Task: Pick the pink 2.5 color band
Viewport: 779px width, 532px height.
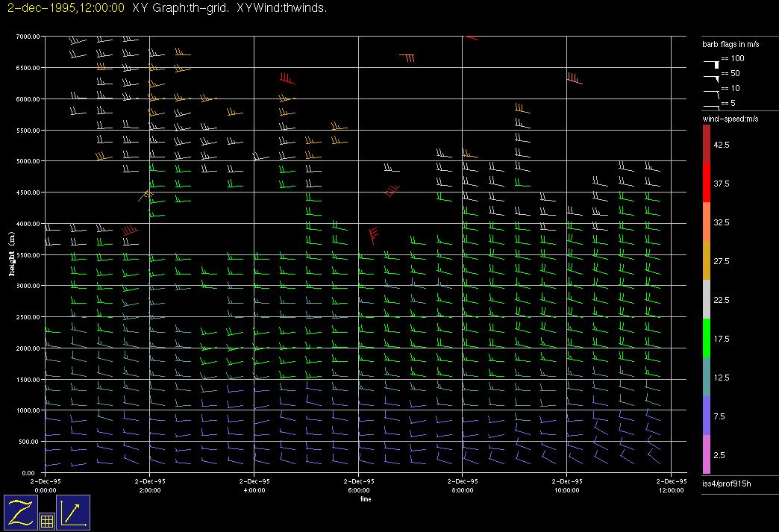Action: [707, 455]
